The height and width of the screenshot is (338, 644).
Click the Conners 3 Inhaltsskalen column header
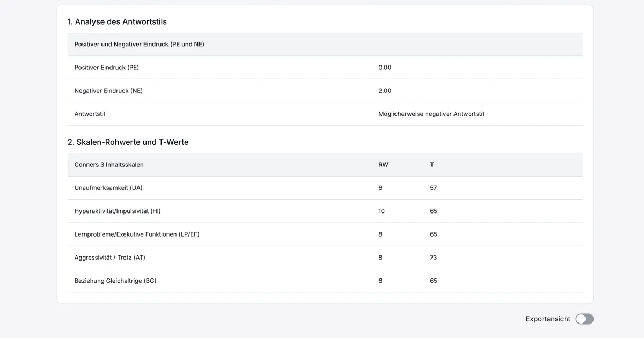coord(109,165)
